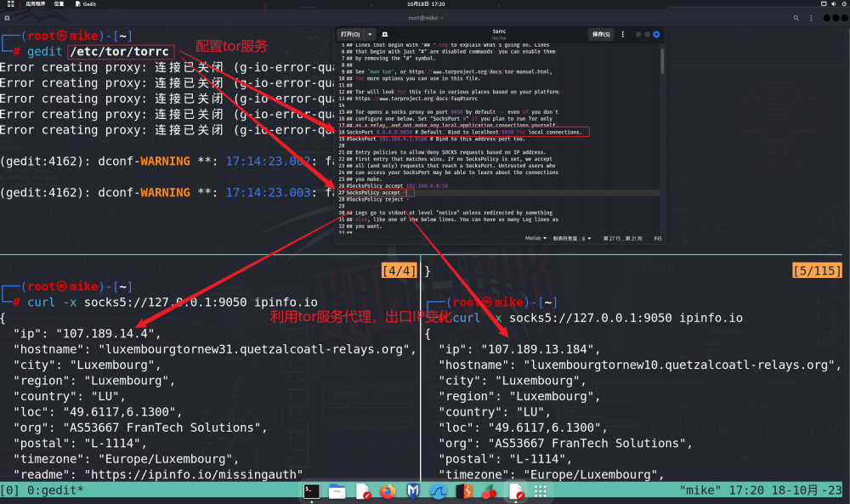Click the activities overview icon in top bar
The height and width of the screenshot is (504, 850).
pyautogui.click(x=10, y=3)
